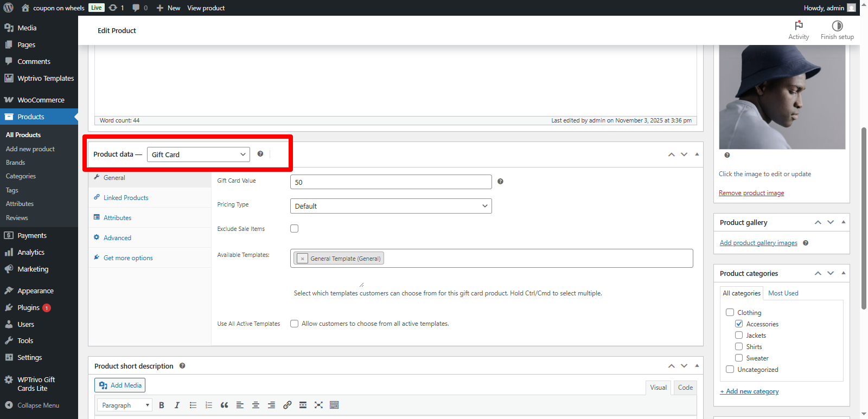Screen dimensions: 868x419
Task: Click Add product gallery images link
Action: point(758,243)
